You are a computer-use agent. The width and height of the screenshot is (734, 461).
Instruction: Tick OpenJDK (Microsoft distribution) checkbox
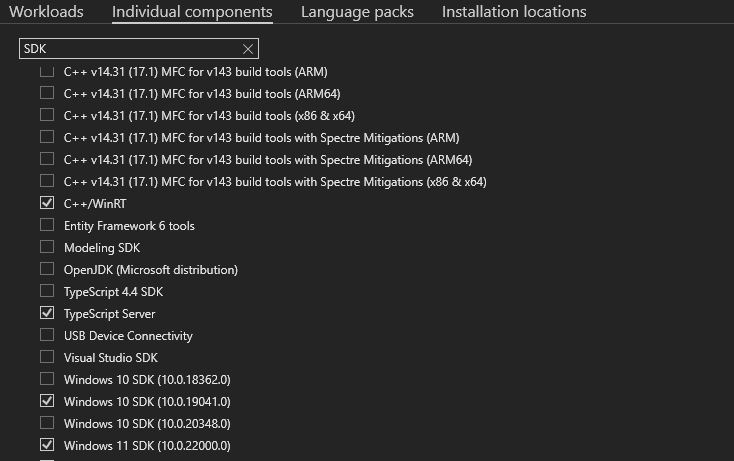[x=47, y=269]
